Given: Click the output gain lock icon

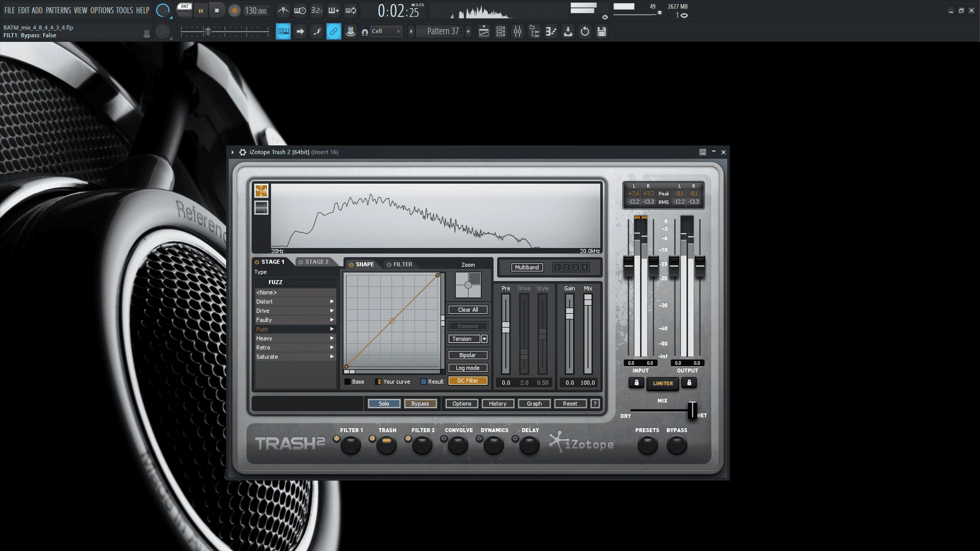Looking at the screenshot, I should [x=689, y=383].
